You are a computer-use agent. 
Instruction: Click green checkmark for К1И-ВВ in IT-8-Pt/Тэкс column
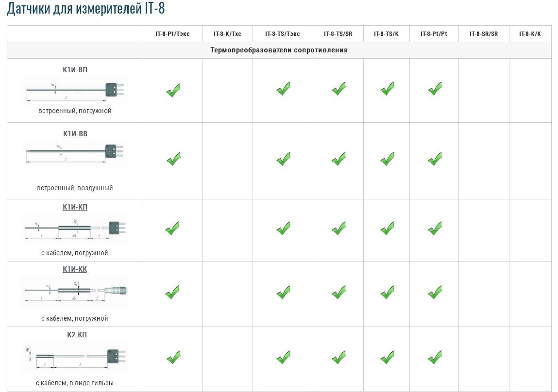click(x=173, y=159)
